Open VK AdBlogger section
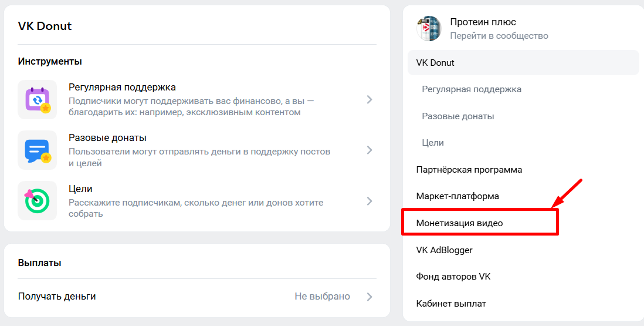 444,250
